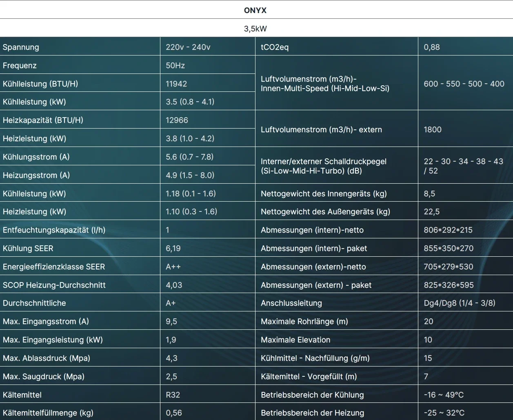Click the Kühlleistung (BTU/H) label
The height and width of the screenshot is (420, 513).
coord(40,84)
